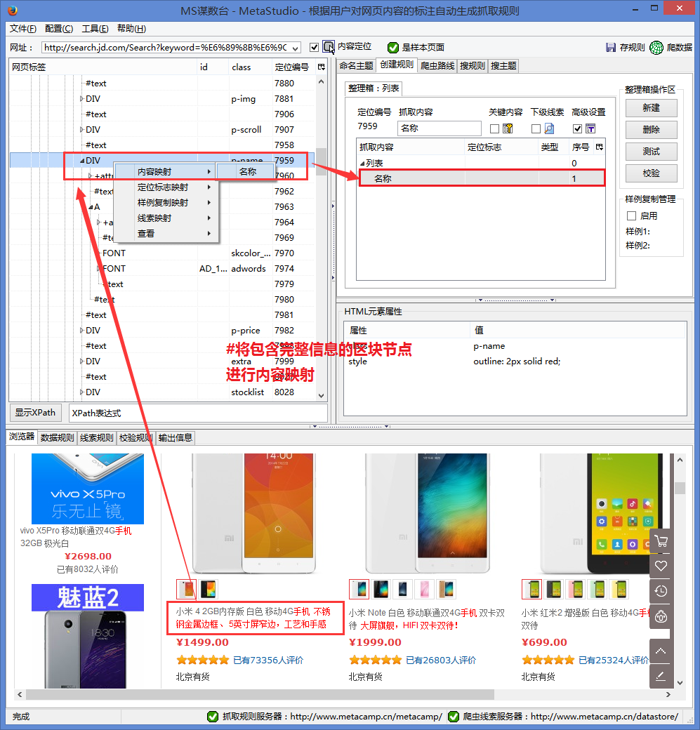Expand the DIV p-img tree node
700x730 pixels.
click(81, 99)
